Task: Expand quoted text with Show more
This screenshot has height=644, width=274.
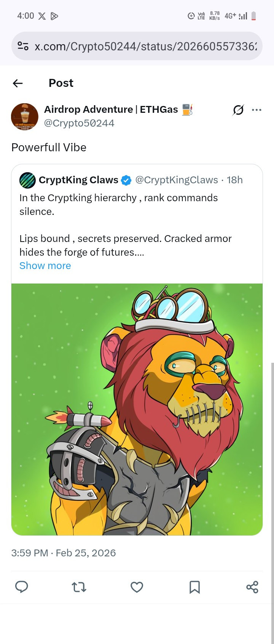Action: pos(45,266)
